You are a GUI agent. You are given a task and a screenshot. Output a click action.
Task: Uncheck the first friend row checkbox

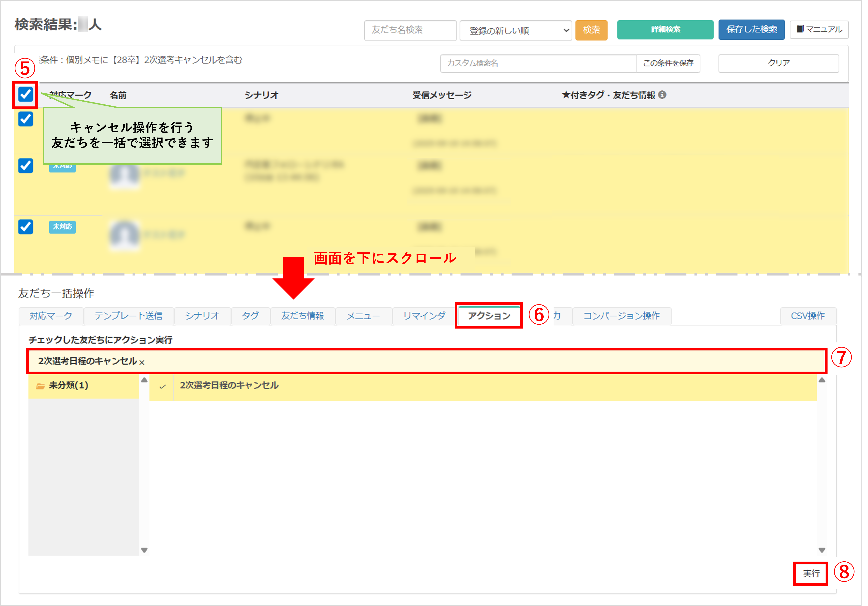(x=25, y=119)
